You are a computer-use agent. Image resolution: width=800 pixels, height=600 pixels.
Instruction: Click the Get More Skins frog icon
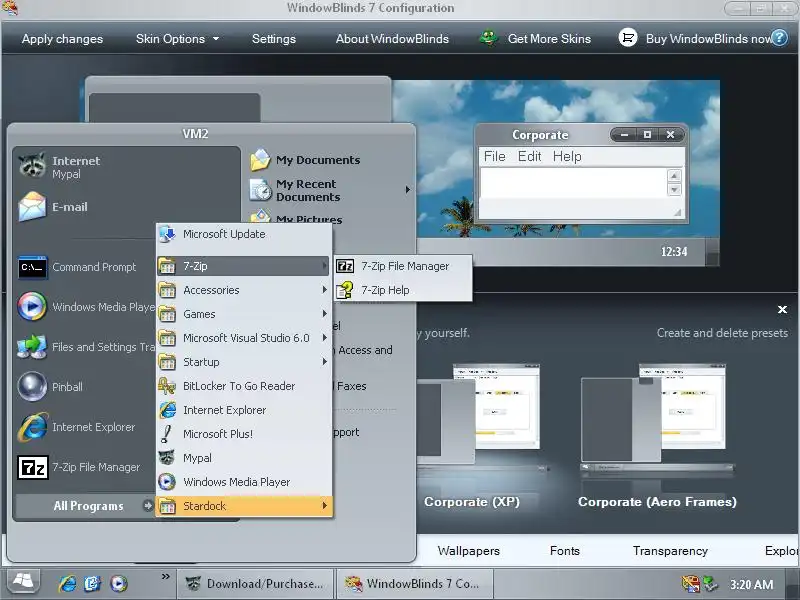pyautogui.click(x=489, y=38)
